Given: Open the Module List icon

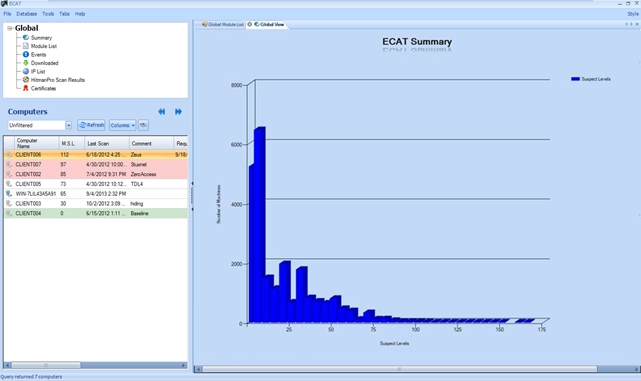Looking at the screenshot, I should point(26,46).
